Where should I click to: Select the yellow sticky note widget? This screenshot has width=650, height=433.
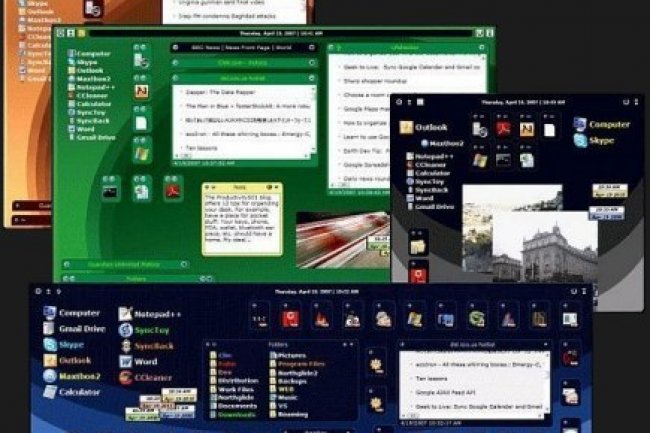click(x=240, y=218)
